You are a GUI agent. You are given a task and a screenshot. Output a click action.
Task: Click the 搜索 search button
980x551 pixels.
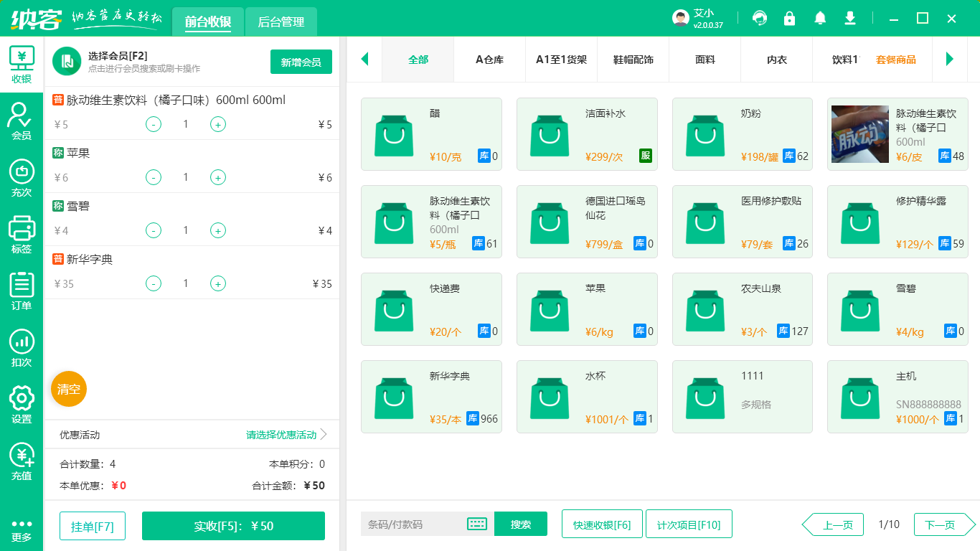(x=521, y=524)
